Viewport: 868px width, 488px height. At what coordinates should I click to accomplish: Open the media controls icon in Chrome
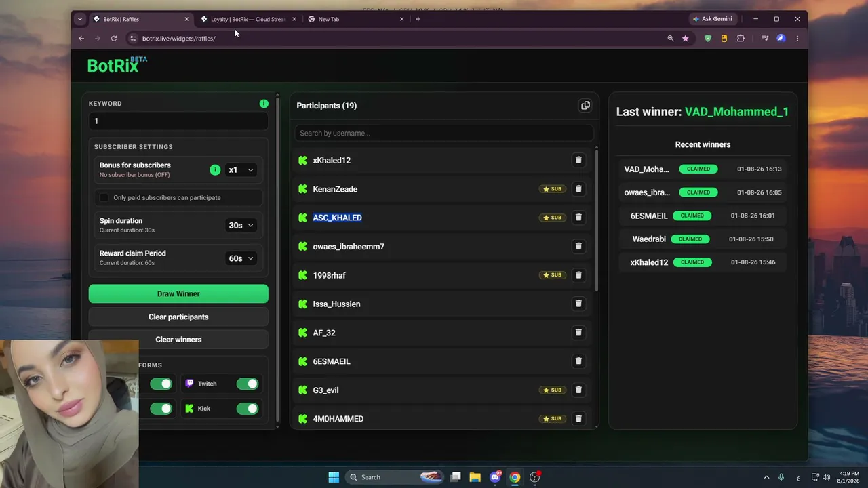(765, 39)
